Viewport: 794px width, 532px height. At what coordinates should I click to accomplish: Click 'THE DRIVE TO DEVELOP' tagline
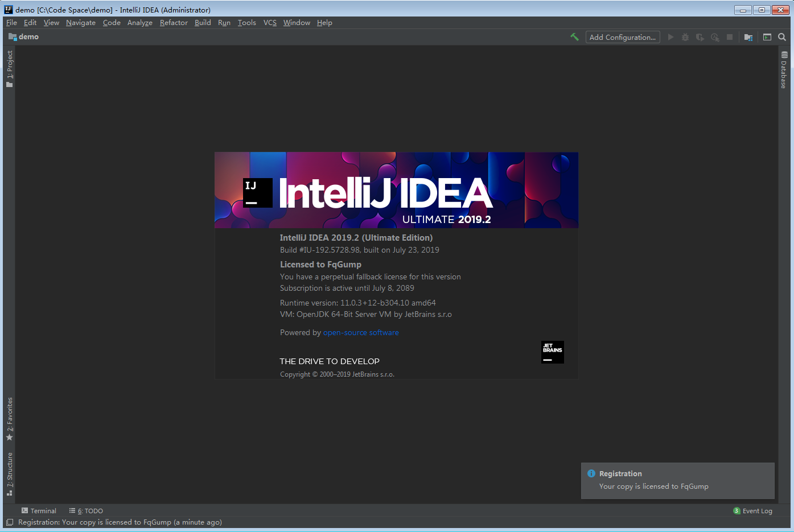pos(330,361)
